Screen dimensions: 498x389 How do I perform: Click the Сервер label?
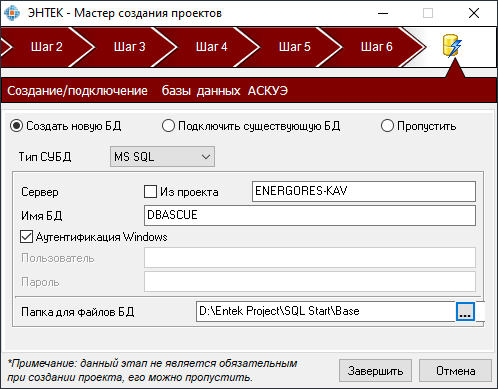coord(40,192)
